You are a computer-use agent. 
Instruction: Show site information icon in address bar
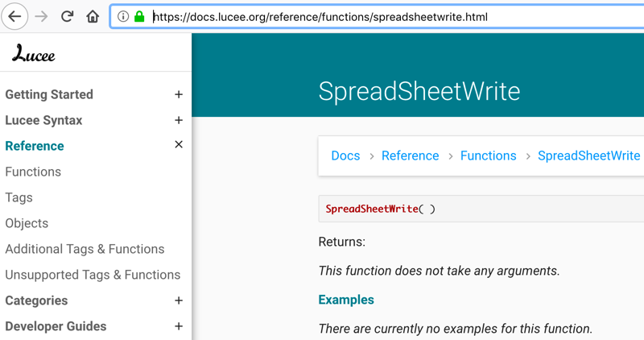point(123,17)
